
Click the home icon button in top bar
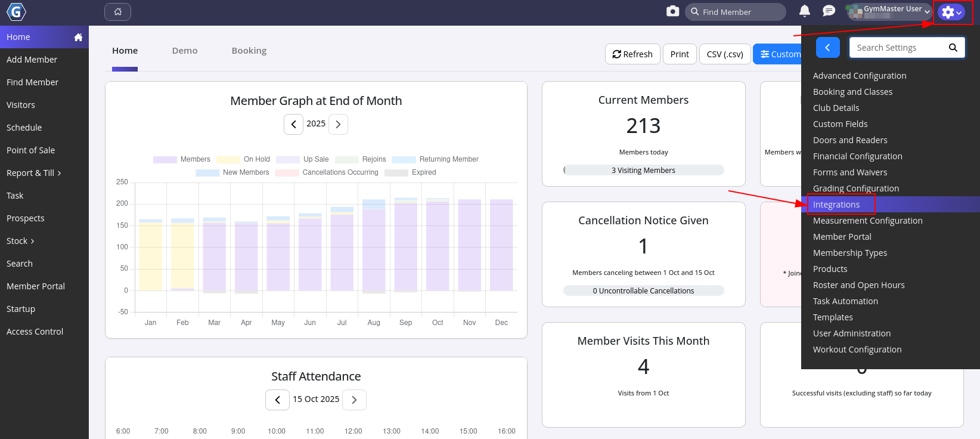[117, 12]
